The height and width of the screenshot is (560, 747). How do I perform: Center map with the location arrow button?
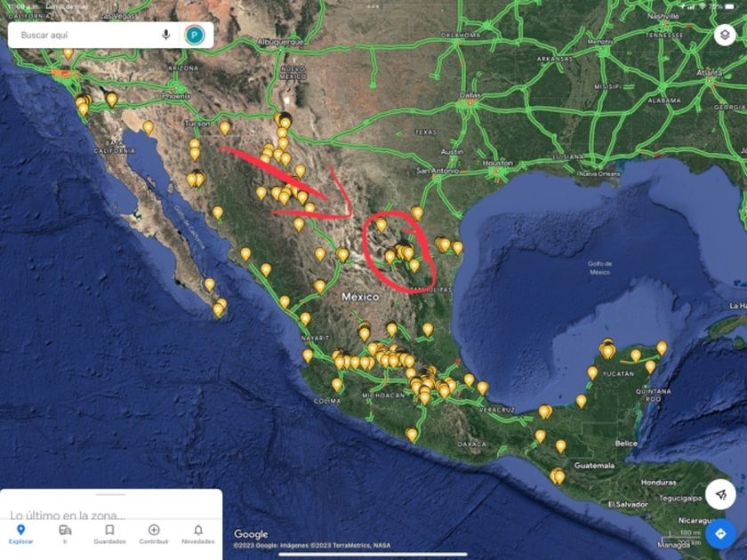pyautogui.click(x=720, y=494)
